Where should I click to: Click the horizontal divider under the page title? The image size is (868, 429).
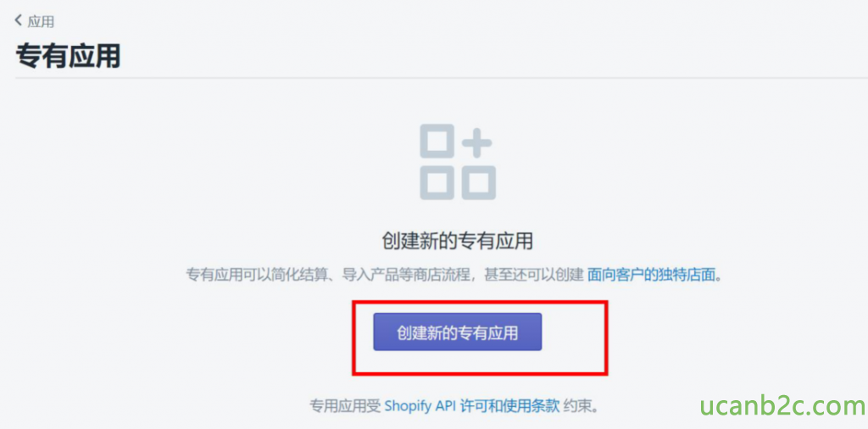coord(441,78)
